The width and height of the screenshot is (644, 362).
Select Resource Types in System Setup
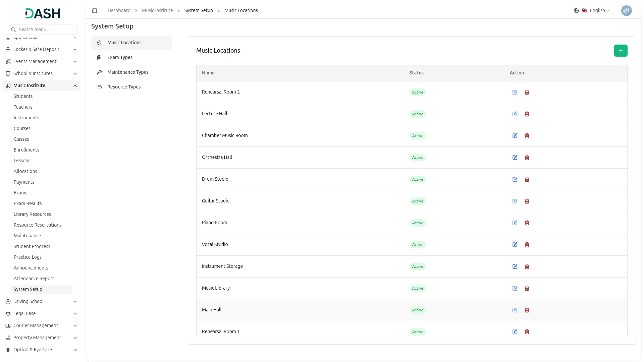[x=124, y=87]
